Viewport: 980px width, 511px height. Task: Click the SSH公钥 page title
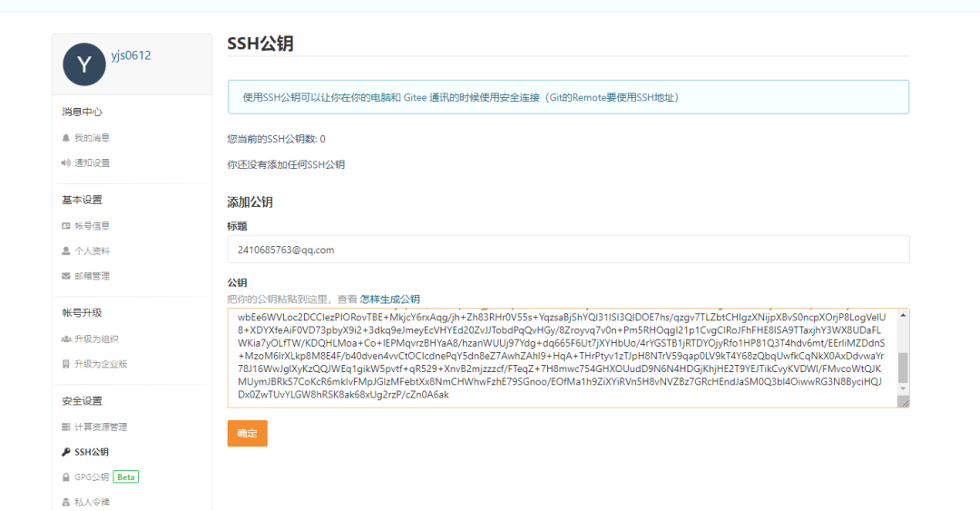(260, 44)
